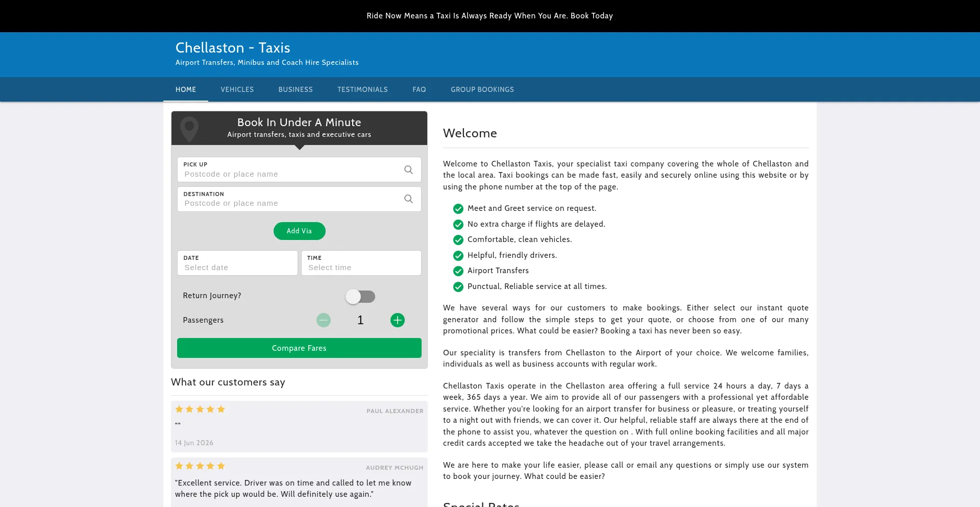Click the What our customers say heading
Screen dimensions: 980x507
pyautogui.click(x=228, y=382)
